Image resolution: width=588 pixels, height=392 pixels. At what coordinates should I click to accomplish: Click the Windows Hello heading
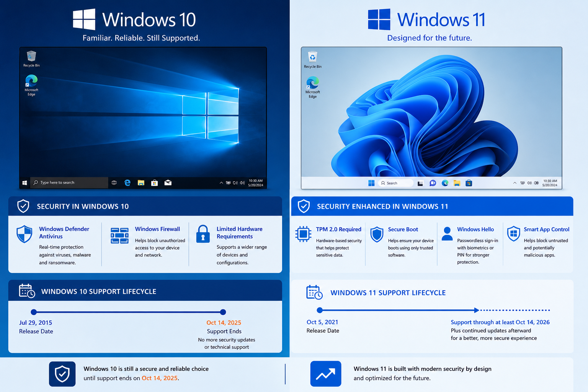(475, 229)
